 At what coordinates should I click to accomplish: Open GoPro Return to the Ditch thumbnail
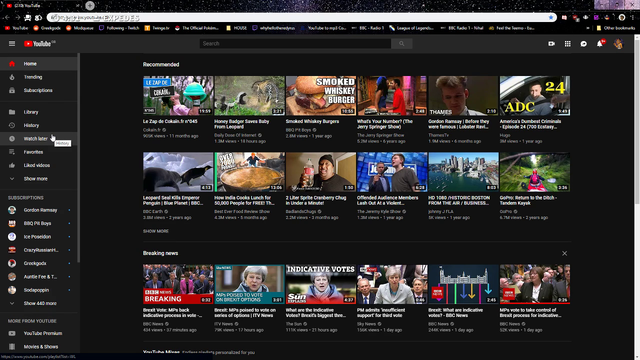point(535,172)
